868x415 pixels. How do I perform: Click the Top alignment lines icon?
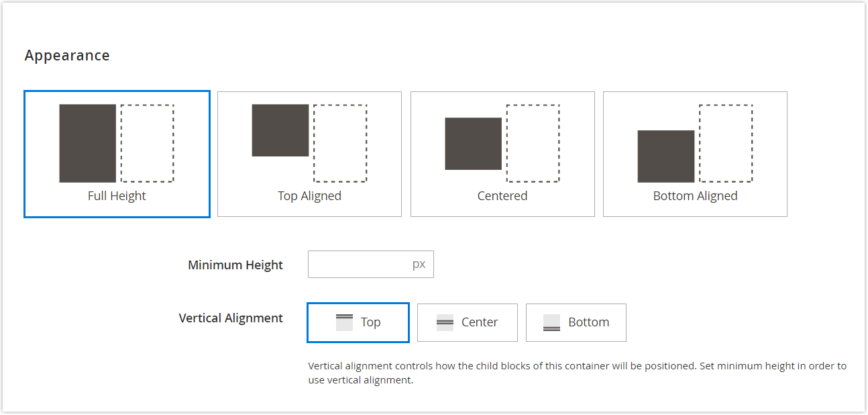coord(343,322)
